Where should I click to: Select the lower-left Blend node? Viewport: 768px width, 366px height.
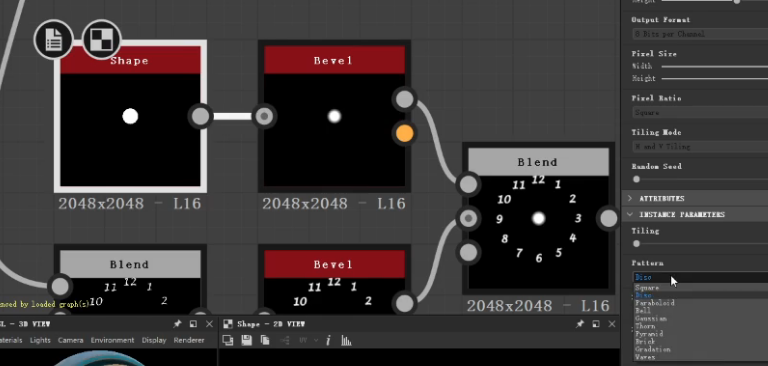coord(130,280)
